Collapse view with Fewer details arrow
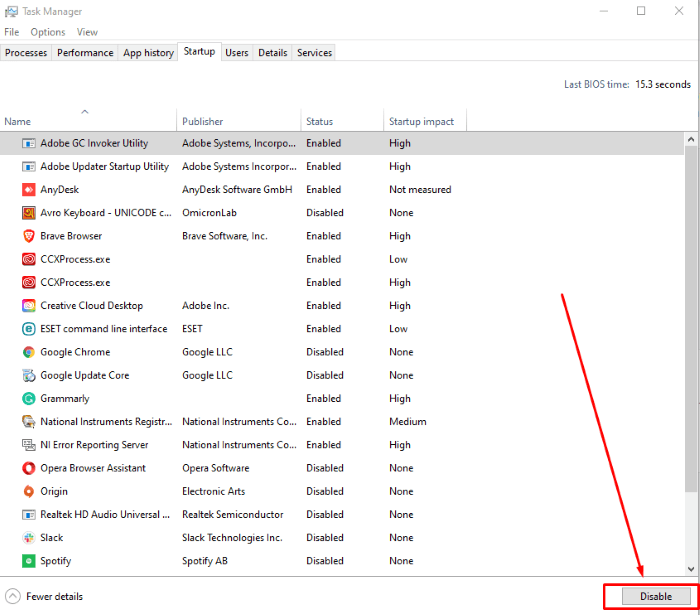 point(12,596)
